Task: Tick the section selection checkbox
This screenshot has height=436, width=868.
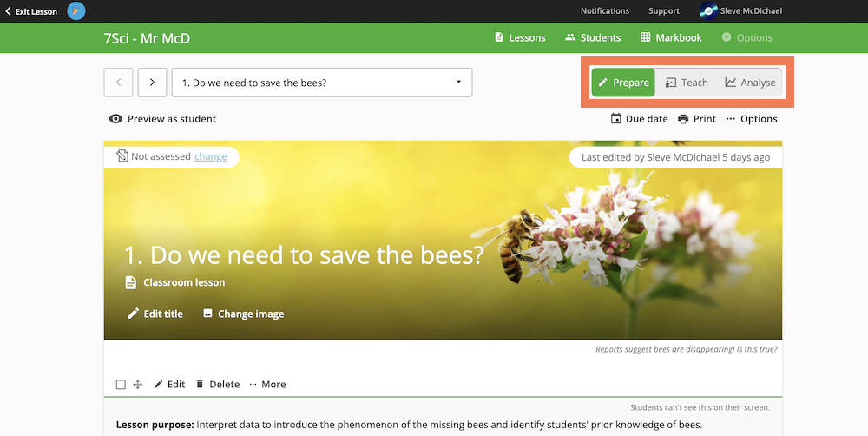Action: (121, 385)
